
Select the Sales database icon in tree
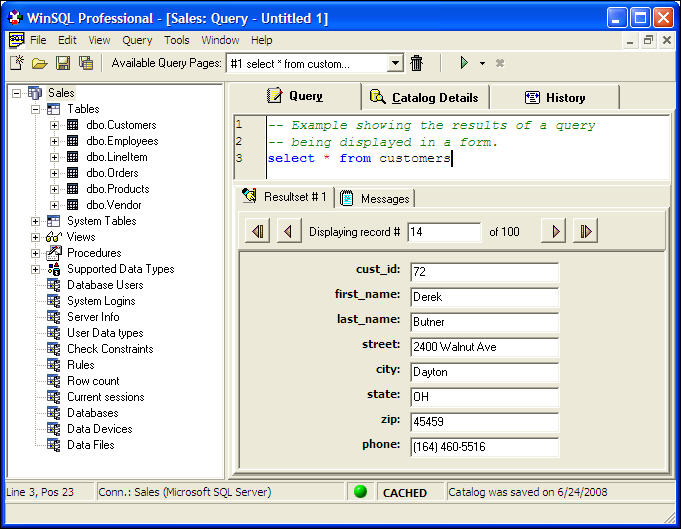pos(35,93)
